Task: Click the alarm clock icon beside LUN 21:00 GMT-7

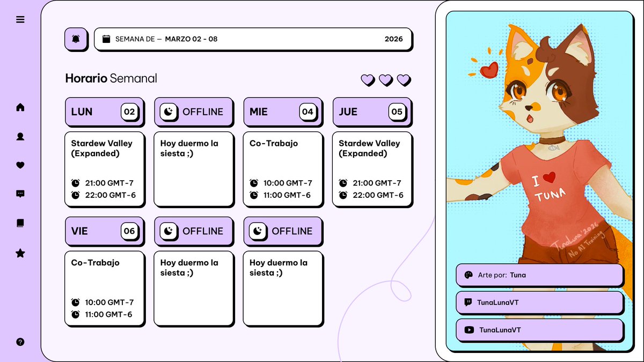Action: 76,183
